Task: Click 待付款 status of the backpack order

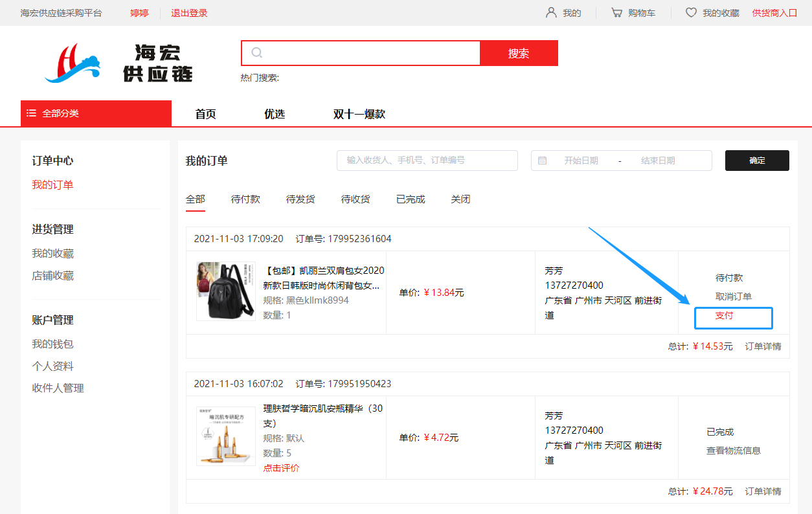Action: coord(729,278)
